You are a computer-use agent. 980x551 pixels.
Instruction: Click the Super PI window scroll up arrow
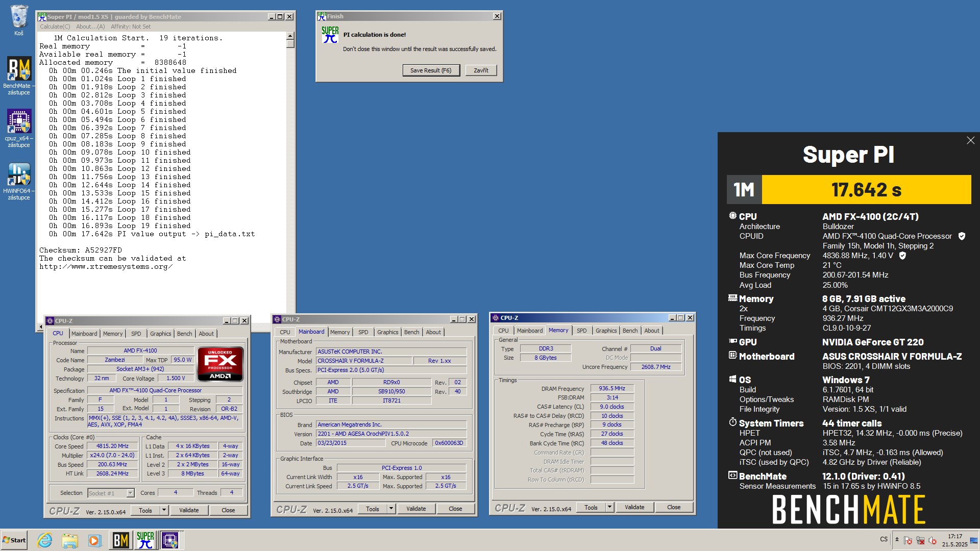coord(290,36)
